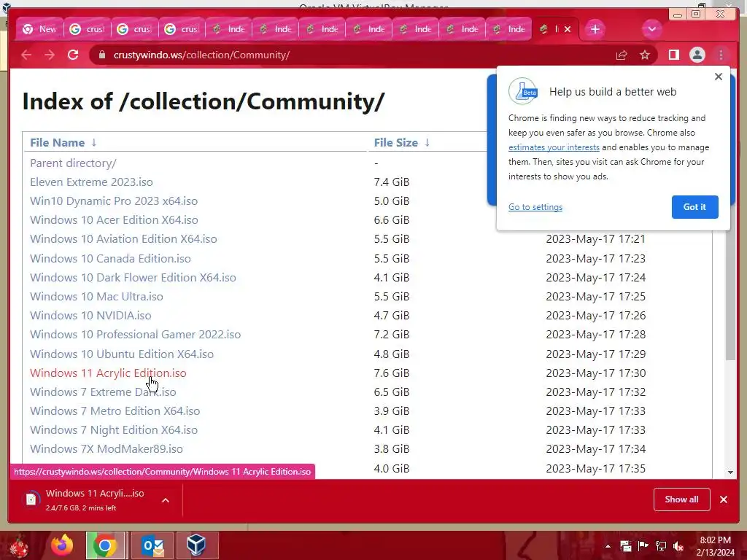This screenshot has width=747, height=560.
Task: Open Go to settings link
Action: [x=535, y=207]
